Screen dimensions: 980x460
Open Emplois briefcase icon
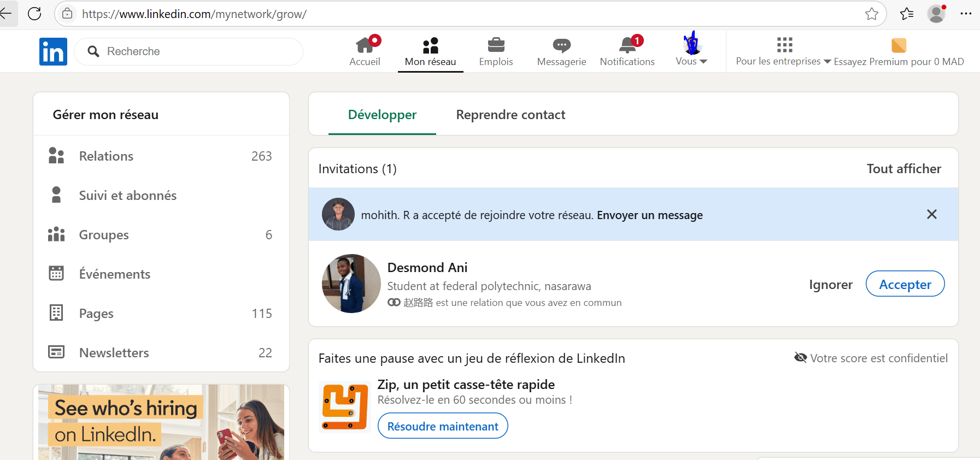[x=496, y=45]
